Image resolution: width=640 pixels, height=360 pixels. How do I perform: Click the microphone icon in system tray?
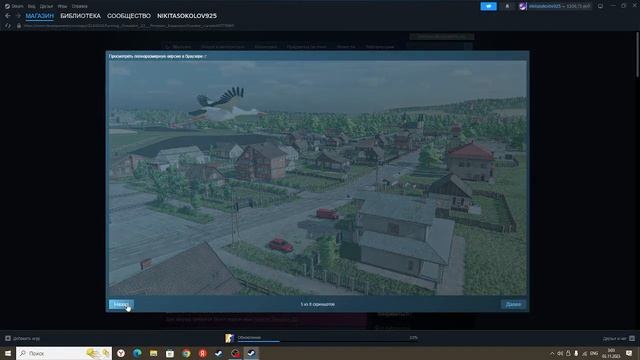click(576, 353)
